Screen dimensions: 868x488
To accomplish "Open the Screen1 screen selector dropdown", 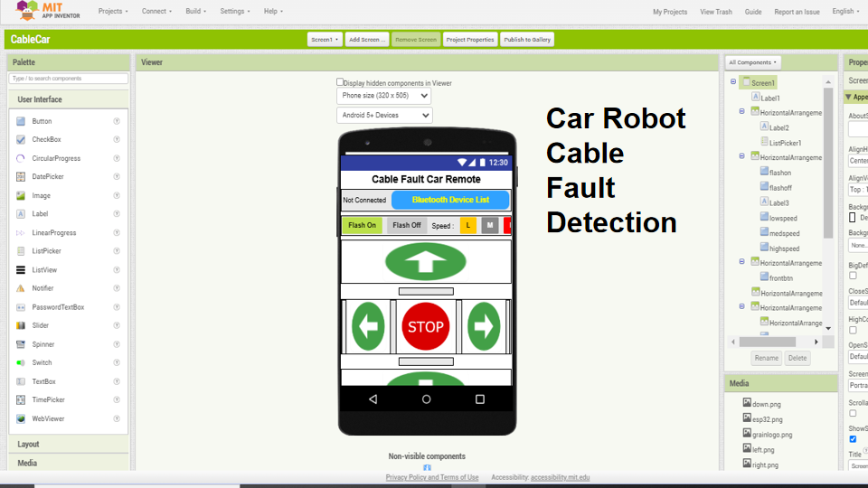I will 325,39.
